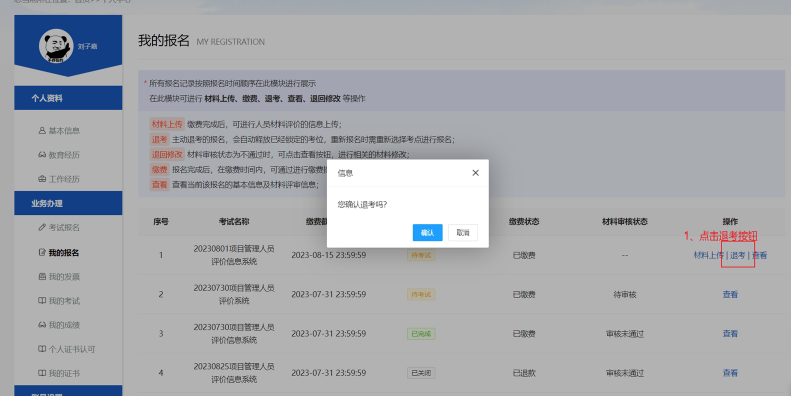791x396 pixels.
Task: Confirm the withdrawal with 确认 button
Action: [427, 233]
